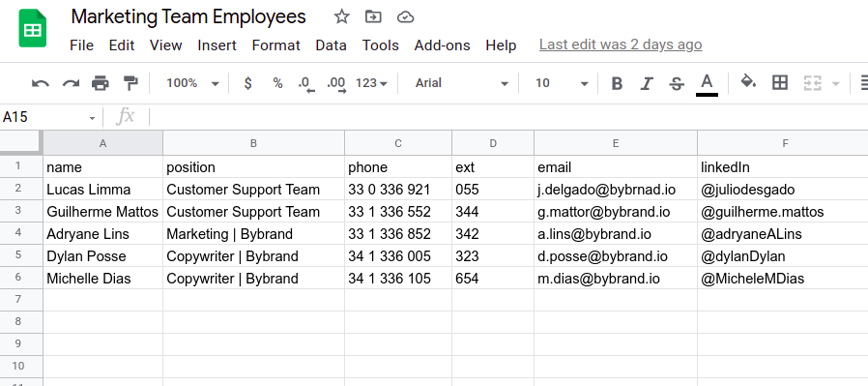The image size is (868, 386).
Task: Redo the last action
Action: coord(71,83)
